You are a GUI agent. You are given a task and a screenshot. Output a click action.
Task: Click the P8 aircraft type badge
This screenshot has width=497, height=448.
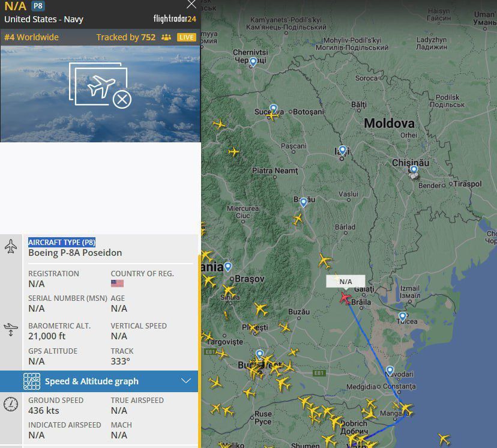(x=38, y=7)
